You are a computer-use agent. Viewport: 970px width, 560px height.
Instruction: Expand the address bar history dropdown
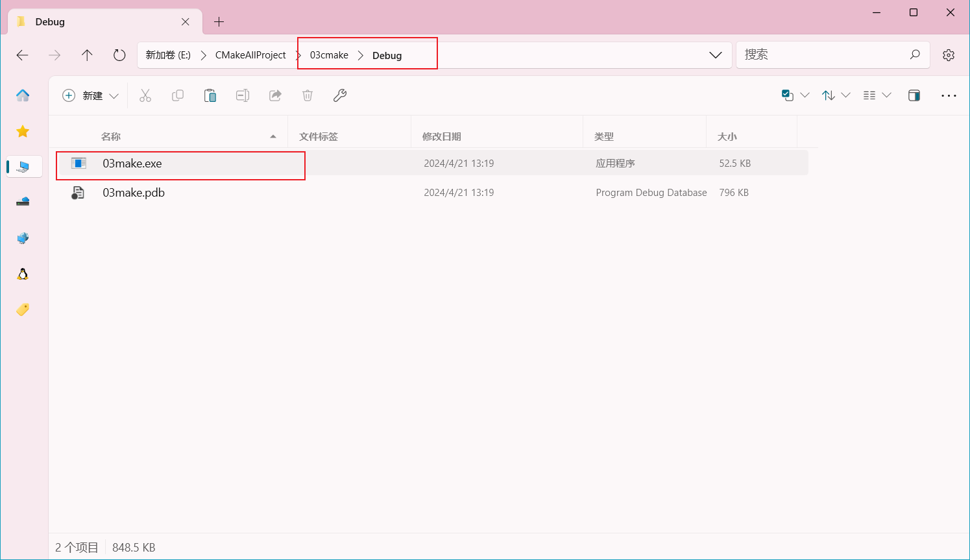pos(716,55)
